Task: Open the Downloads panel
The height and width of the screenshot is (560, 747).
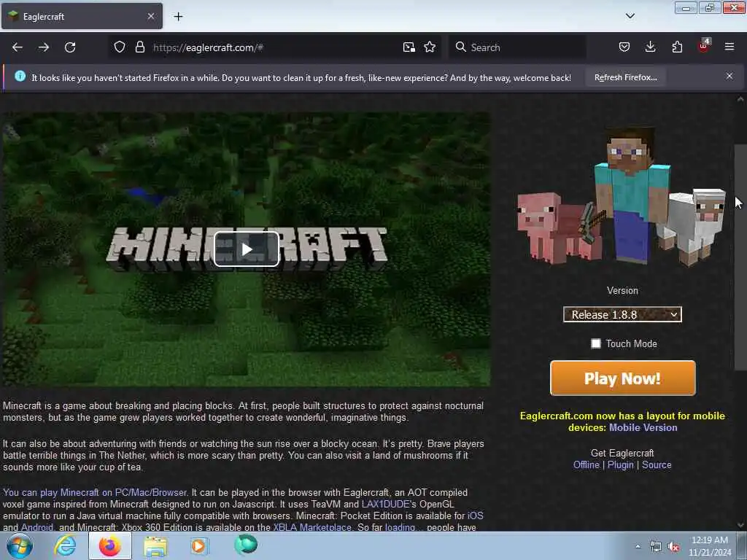Action: [650, 47]
